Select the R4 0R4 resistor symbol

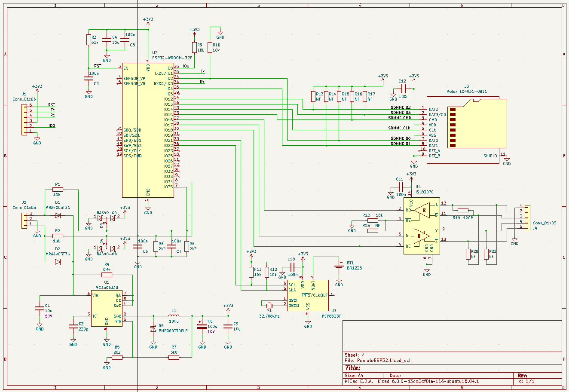click(x=107, y=275)
